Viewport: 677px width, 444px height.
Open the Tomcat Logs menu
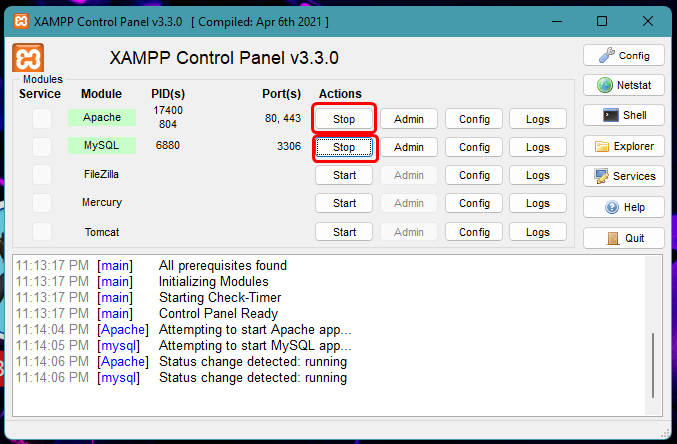coord(538,232)
